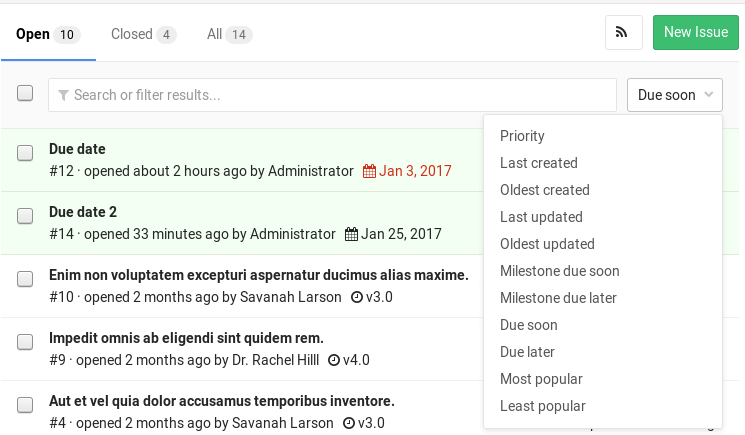Image resolution: width=745 pixels, height=435 pixels.
Task: Check the box for the Due date issue
Action: click(x=25, y=154)
